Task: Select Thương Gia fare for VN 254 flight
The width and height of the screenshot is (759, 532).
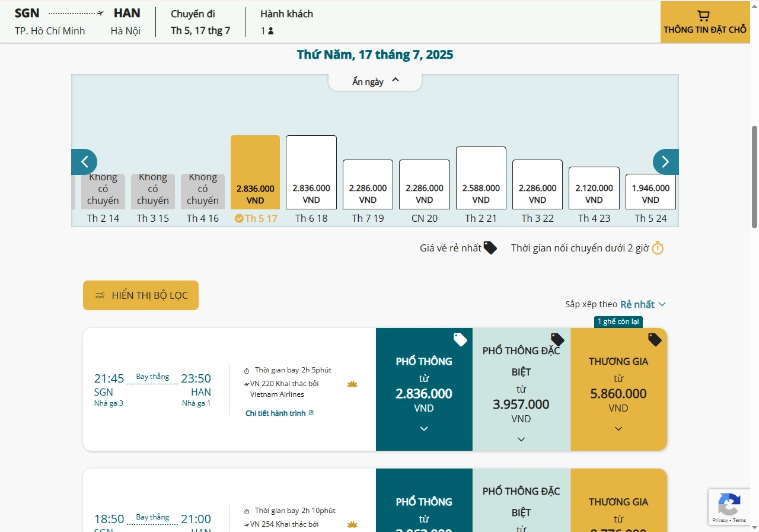Action: pyautogui.click(x=618, y=500)
